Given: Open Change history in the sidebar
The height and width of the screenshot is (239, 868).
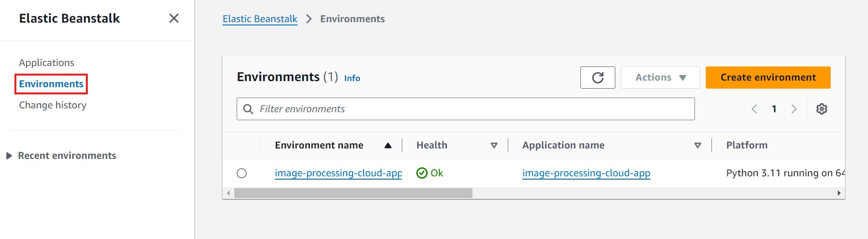Looking at the screenshot, I should 53,105.
